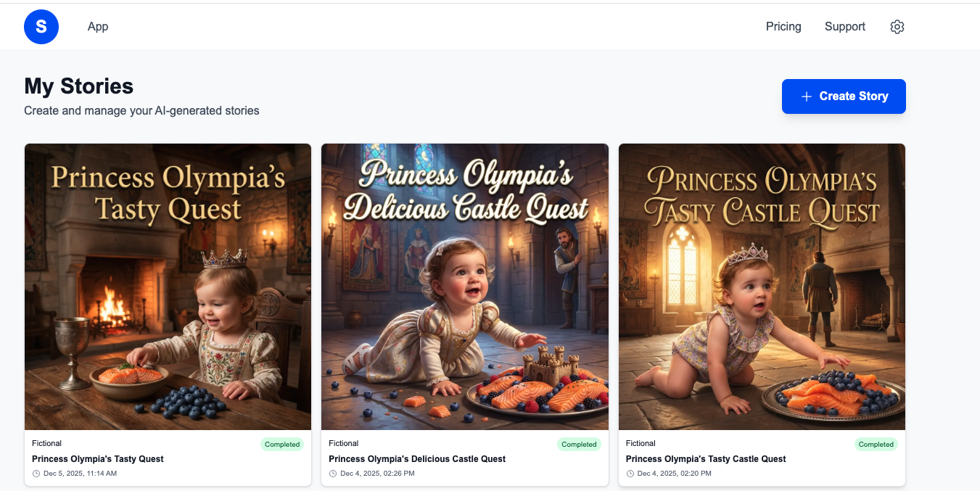Click the Tasty Quest cover thumbnail

coord(168,286)
